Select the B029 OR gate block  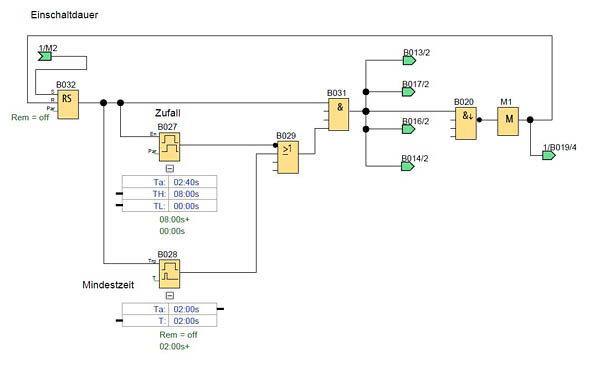tap(288, 157)
